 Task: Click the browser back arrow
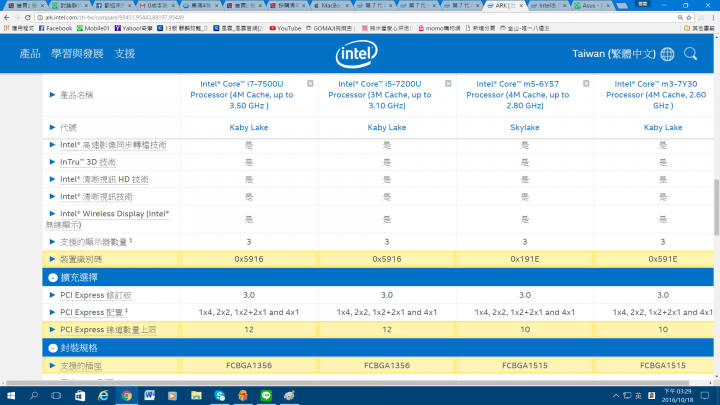tap(6, 17)
